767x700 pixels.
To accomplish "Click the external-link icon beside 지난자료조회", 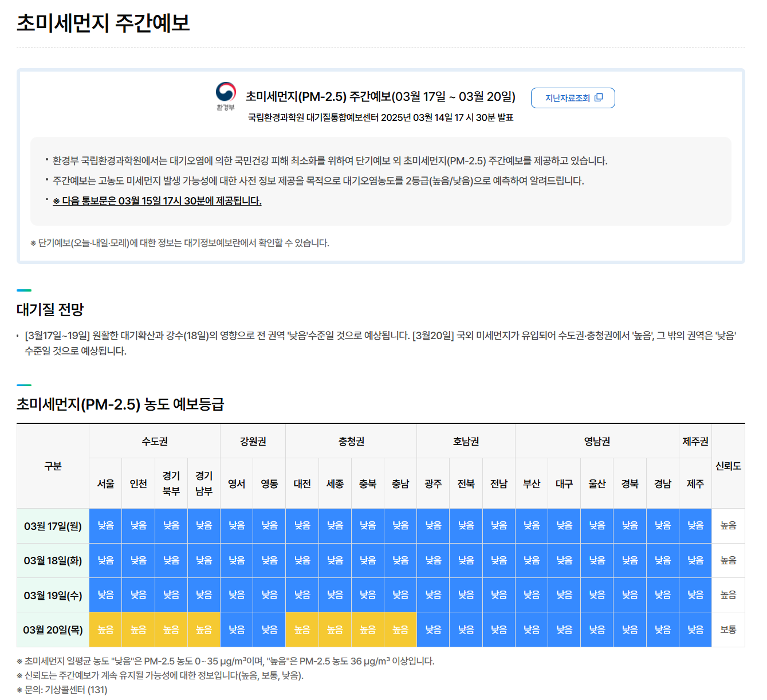I will pos(600,97).
